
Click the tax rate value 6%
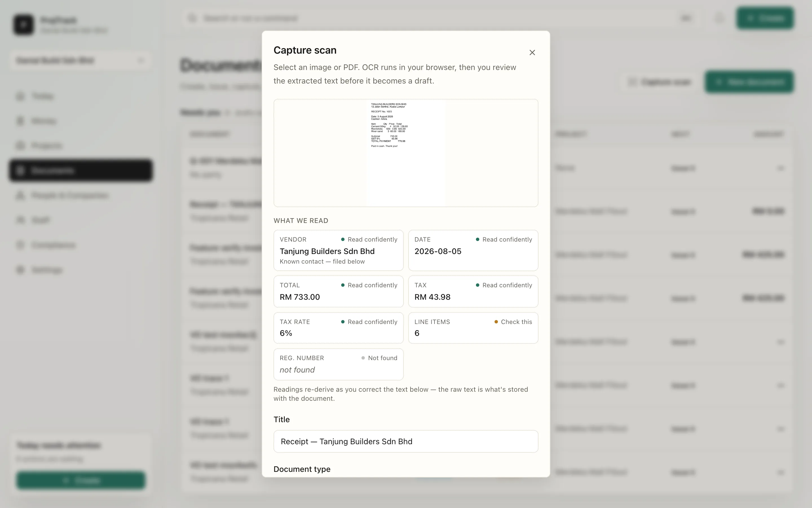pos(286,333)
